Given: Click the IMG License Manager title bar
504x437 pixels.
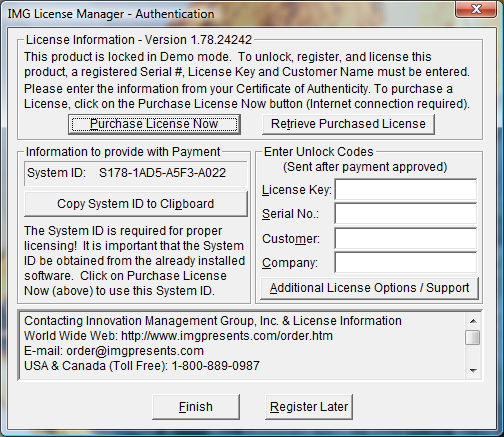Looking at the screenshot, I should pos(230,14).
